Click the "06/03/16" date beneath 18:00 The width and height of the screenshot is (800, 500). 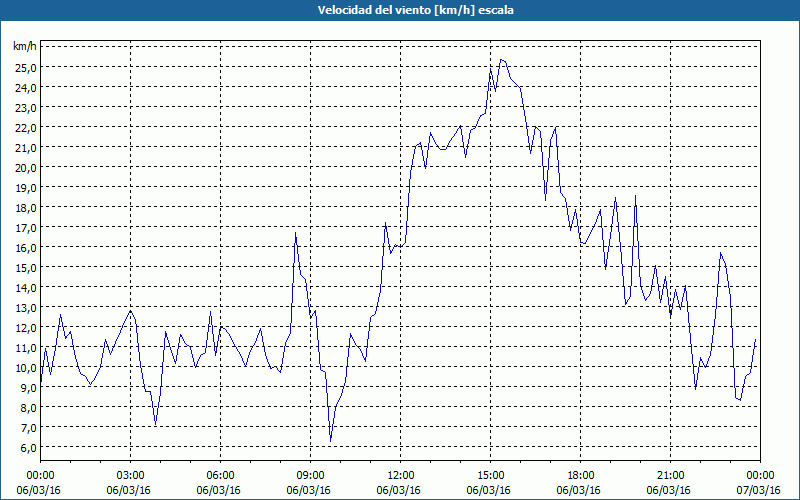(579, 490)
